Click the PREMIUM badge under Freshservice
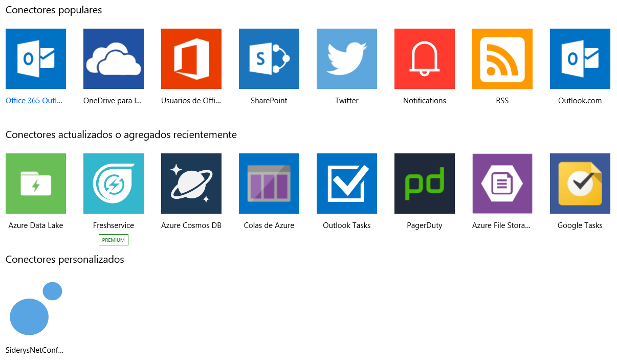Image resolution: width=617 pixels, height=364 pixels. (114, 239)
